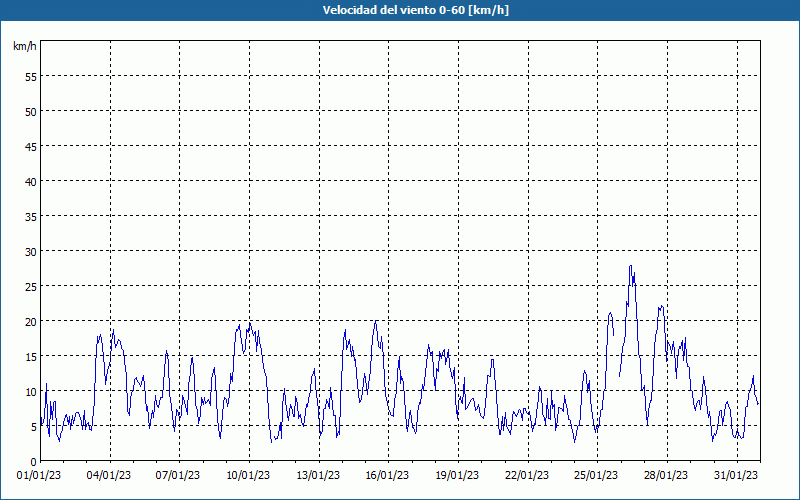800x500 pixels.
Task: Click the 16/01/23 date label
Action: (x=387, y=475)
